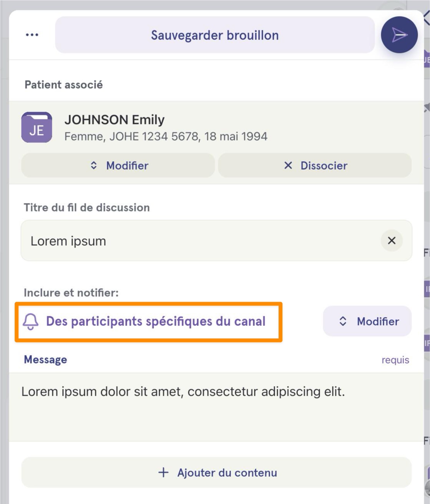Click the requis label by Message

click(395, 360)
